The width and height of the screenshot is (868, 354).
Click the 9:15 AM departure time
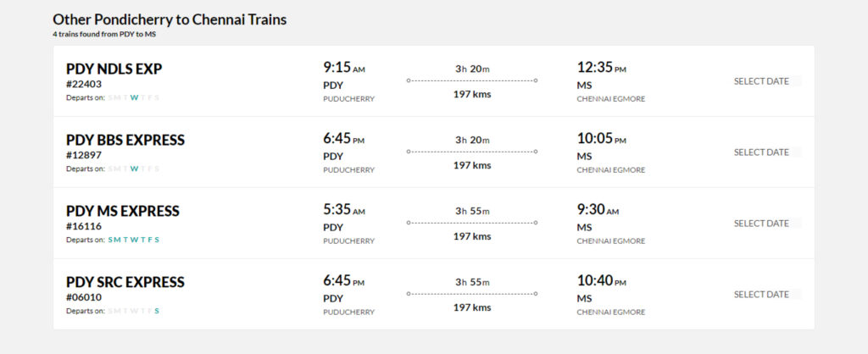point(344,68)
